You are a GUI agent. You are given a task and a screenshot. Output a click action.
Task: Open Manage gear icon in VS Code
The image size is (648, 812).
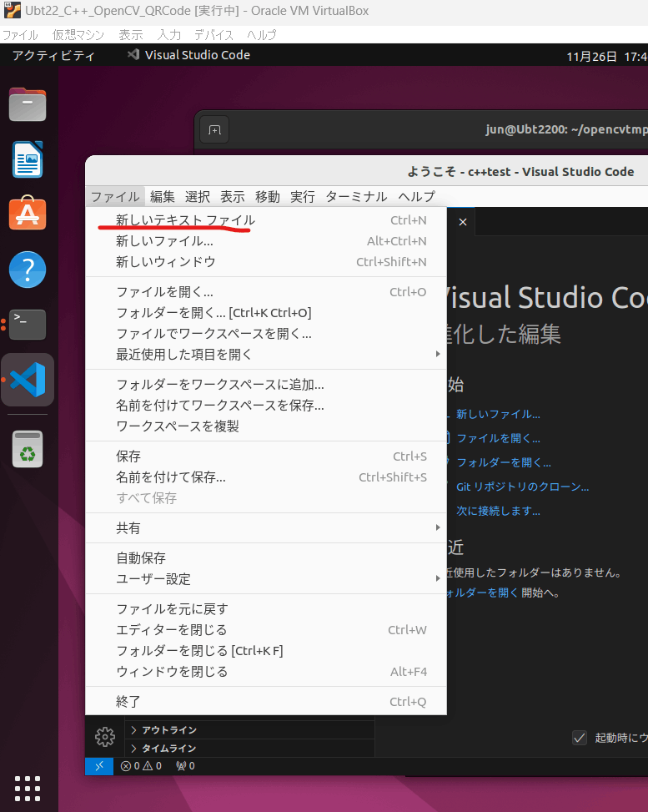[105, 736]
